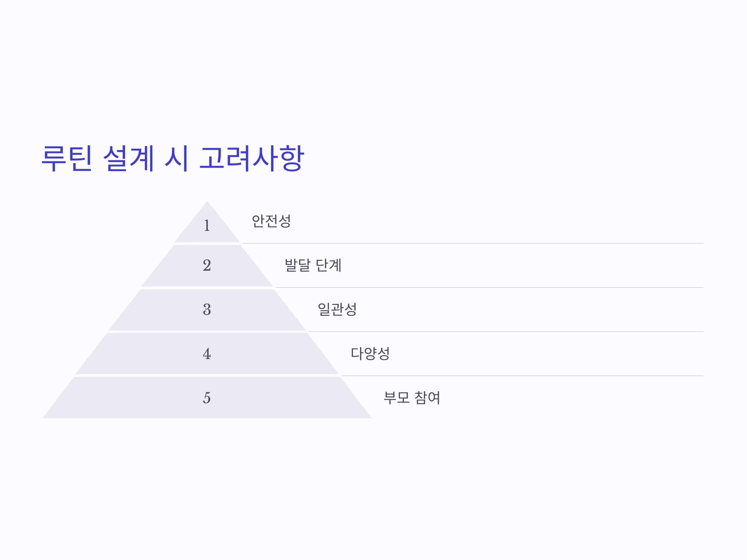747x560 pixels.
Task: Click the slide title 루틴 설계 시 고려사항
Action: [172, 158]
